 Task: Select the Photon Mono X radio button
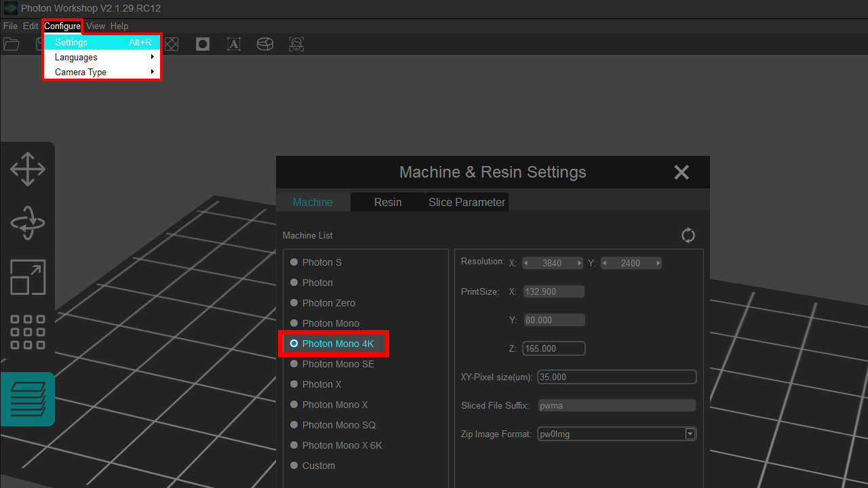294,405
